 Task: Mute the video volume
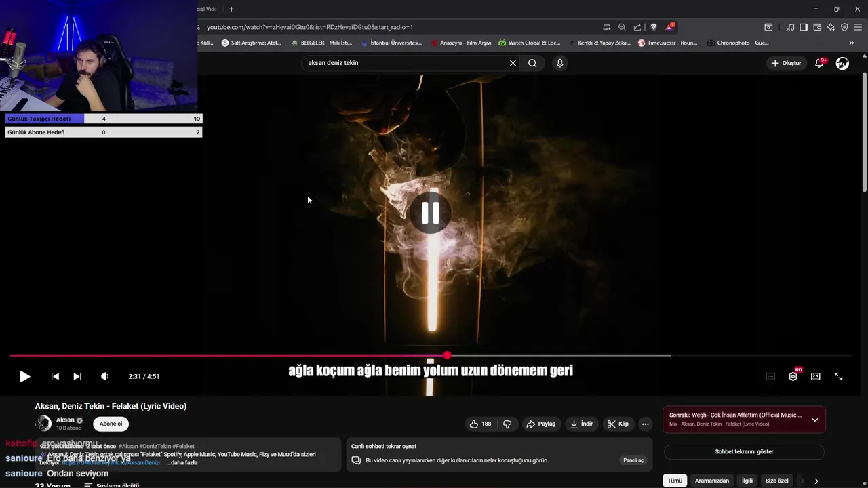[x=104, y=376]
